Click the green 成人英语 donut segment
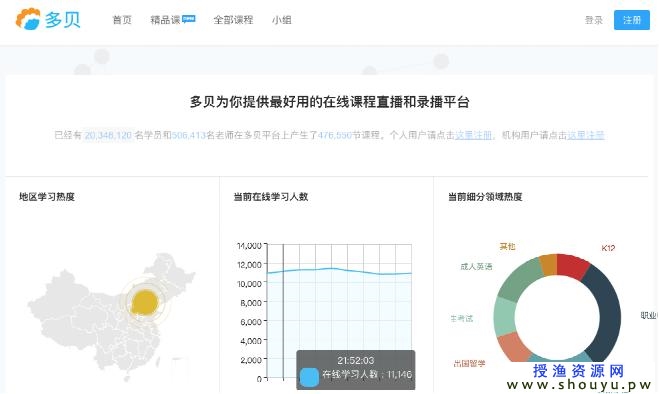The height and width of the screenshot is (394, 659). [x=519, y=279]
